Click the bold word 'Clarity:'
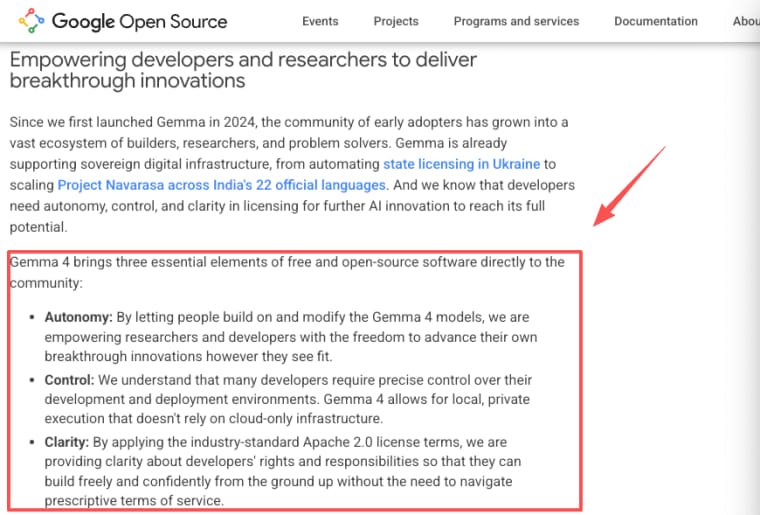Screen dimensions: 760x515 [67, 442]
